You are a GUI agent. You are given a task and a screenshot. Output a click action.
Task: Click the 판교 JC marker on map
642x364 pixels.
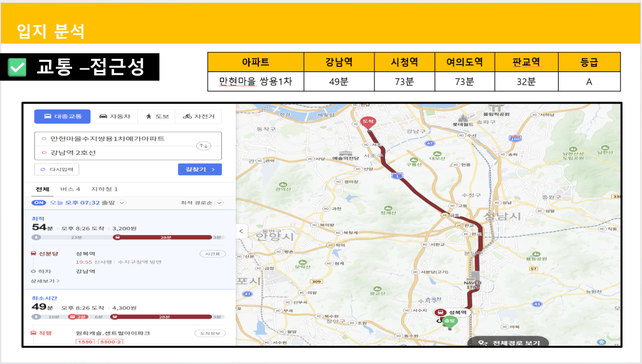pos(459,226)
